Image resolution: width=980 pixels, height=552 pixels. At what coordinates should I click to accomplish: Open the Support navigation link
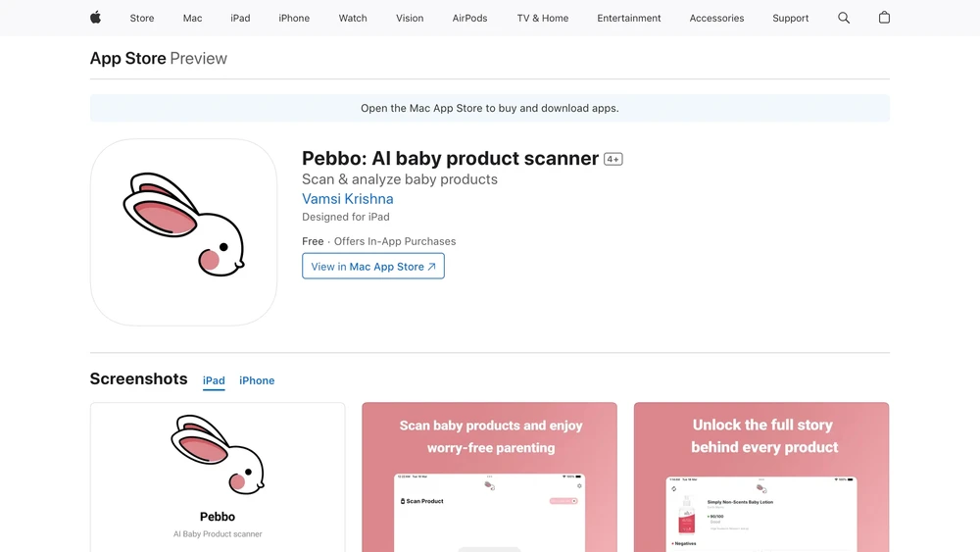[790, 18]
